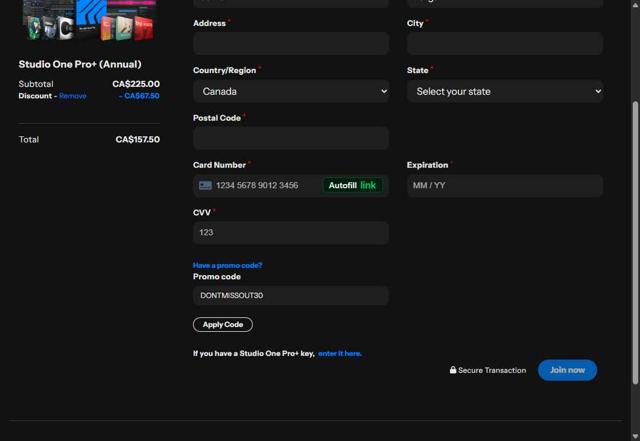Click the Apply Code button
This screenshot has height=441, width=640.
pyautogui.click(x=223, y=325)
